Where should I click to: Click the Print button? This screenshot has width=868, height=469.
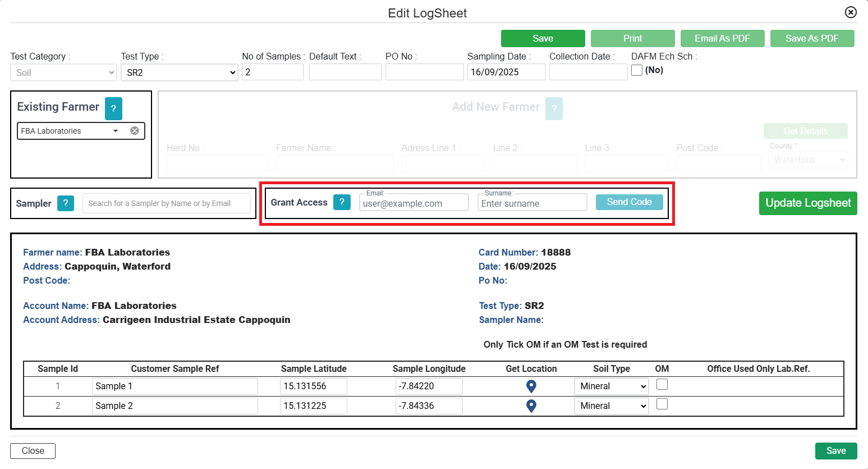(632, 38)
